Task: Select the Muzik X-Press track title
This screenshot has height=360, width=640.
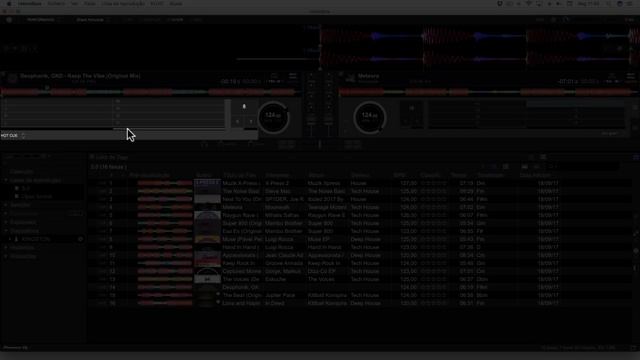Action: pos(240,183)
